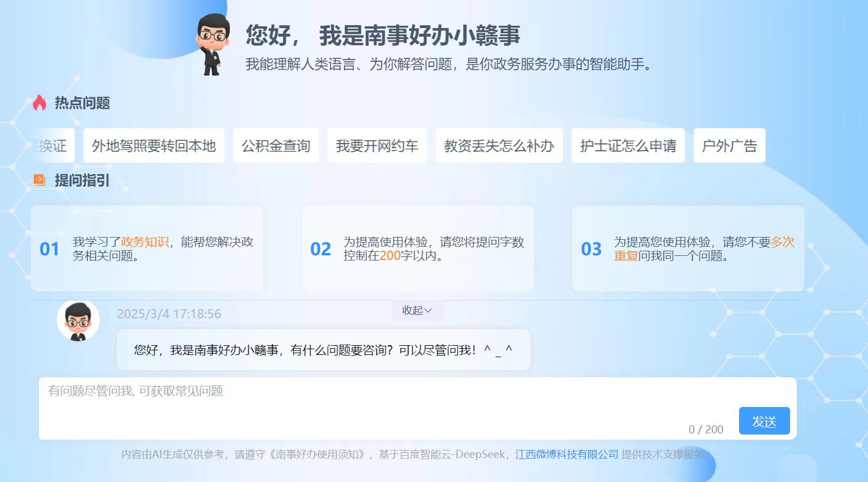Click the orange icon next to 提问指引
Image resolution: width=868 pixels, height=482 pixels.
point(40,180)
